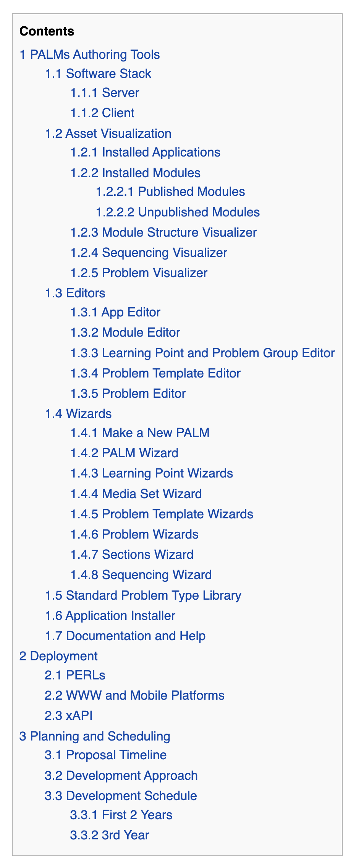
Task: Go to the 1.1.2 Client entry
Action: [x=102, y=113]
